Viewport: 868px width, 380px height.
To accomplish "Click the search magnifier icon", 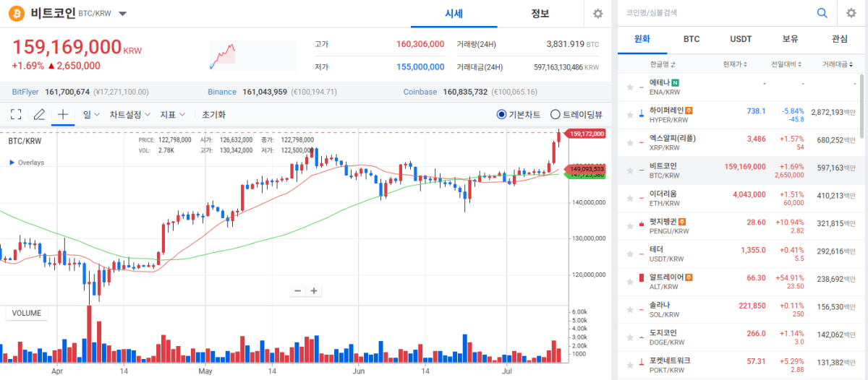I will click(x=822, y=13).
